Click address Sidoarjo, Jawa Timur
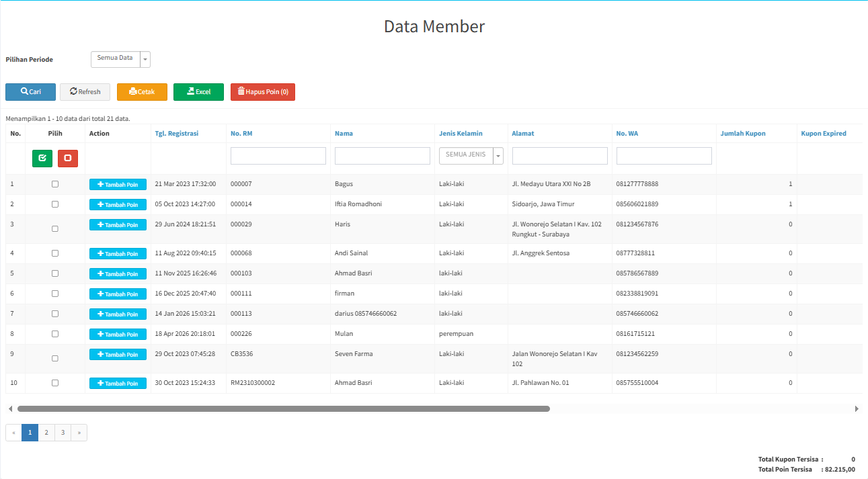Viewport: 868px width, 479px height. [543, 204]
